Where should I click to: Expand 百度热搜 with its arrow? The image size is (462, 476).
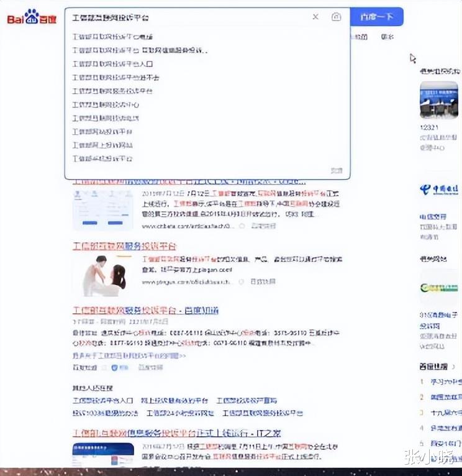pos(453,367)
